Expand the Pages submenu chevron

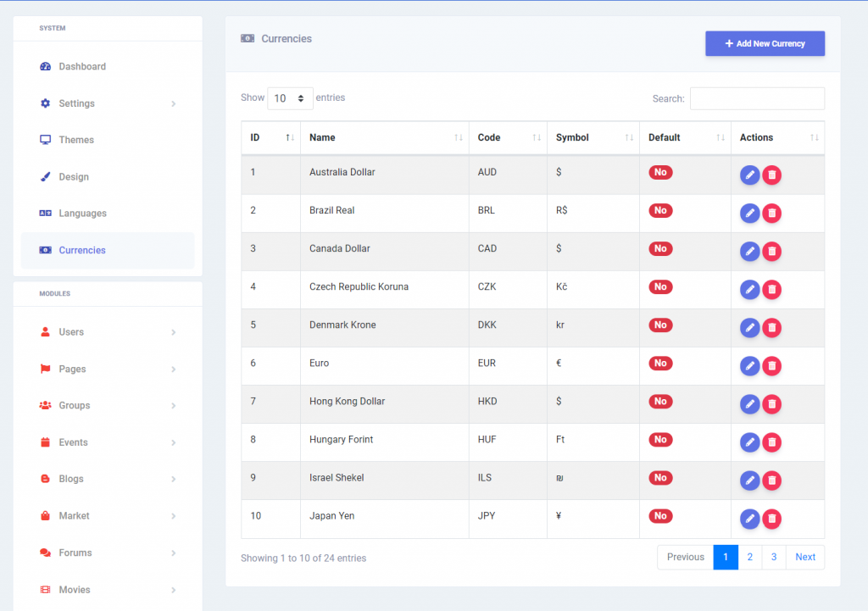(173, 369)
